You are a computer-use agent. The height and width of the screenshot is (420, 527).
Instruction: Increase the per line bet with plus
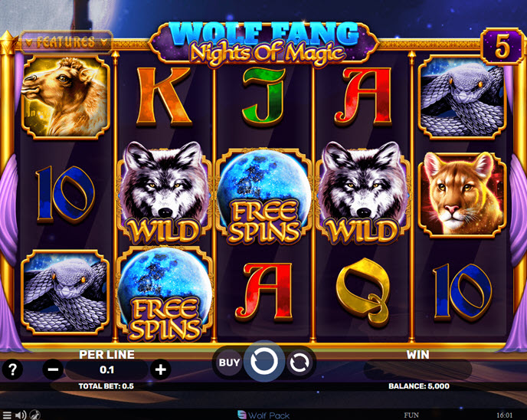(160, 369)
